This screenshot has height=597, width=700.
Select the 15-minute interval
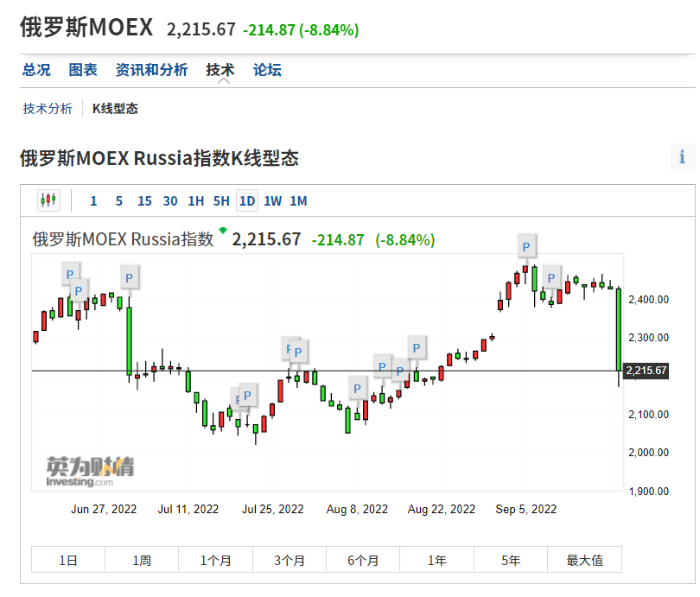coord(144,201)
